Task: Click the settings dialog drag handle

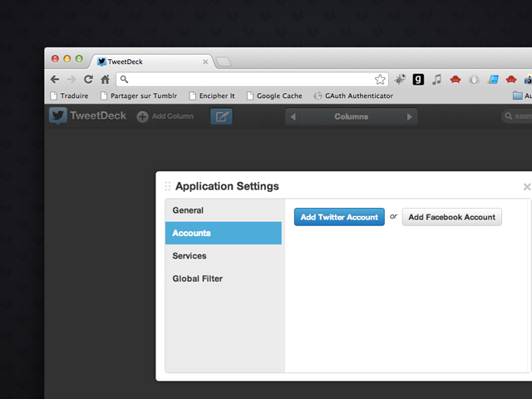Action: coord(168,186)
